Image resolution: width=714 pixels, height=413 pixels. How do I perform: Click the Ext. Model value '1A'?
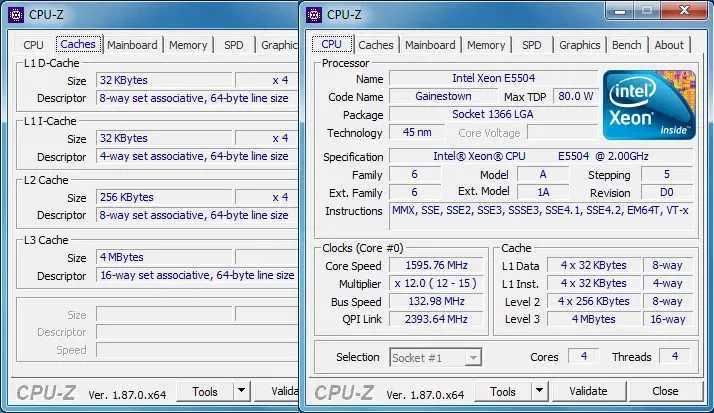coord(543,192)
